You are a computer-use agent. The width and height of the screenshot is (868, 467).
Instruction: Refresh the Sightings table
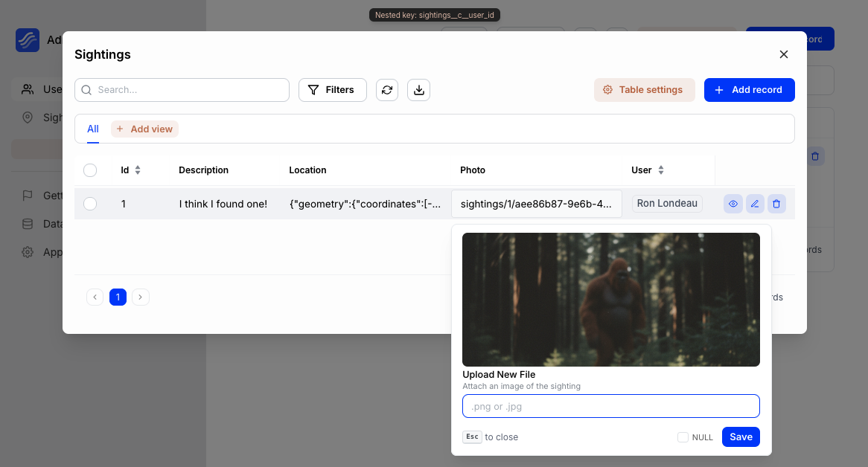pyautogui.click(x=386, y=89)
